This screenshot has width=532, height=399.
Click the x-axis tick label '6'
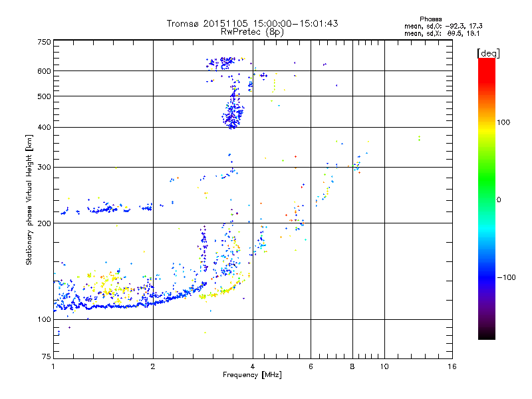311,366
